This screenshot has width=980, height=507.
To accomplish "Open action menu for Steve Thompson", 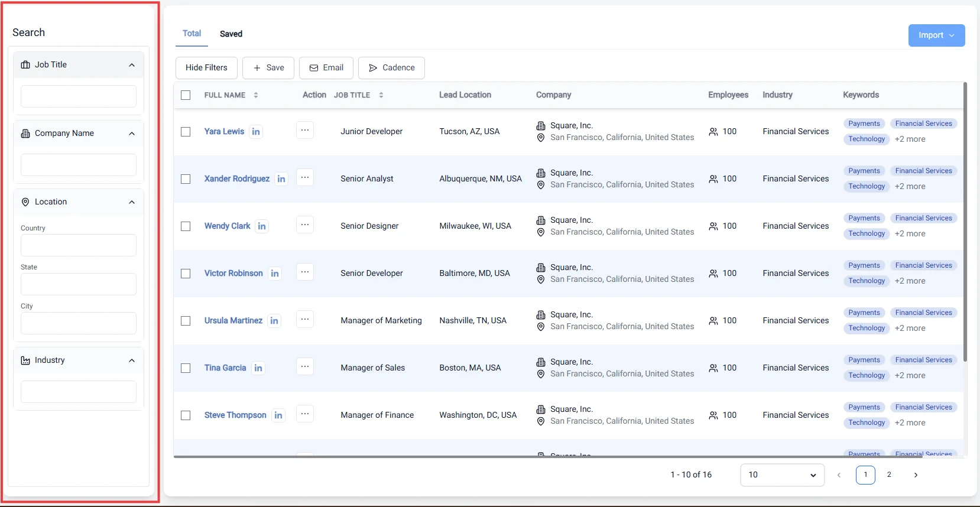I will pos(305,414).
